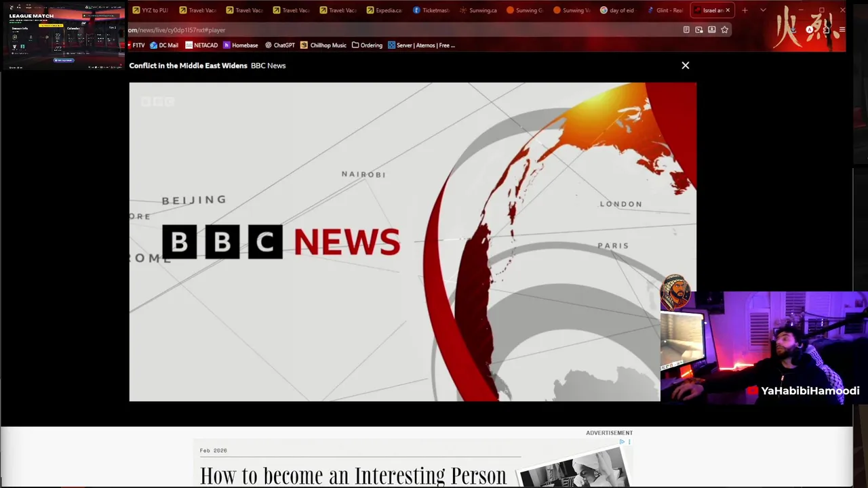
Task: Click the AdChoices triangle icon on advertisement
Action: 622,442
